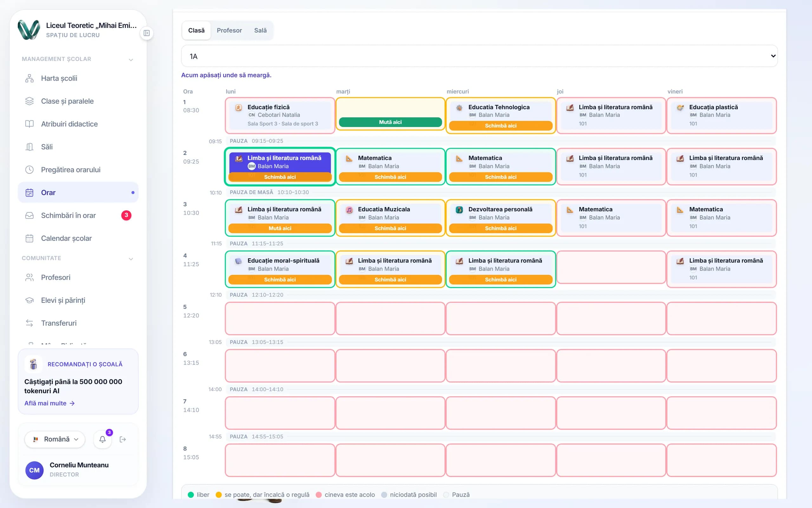Click Schimbă aici on Educatia Tehnologica
The width and height of the screenshot is (812, 508).
(x=501, y=126)
